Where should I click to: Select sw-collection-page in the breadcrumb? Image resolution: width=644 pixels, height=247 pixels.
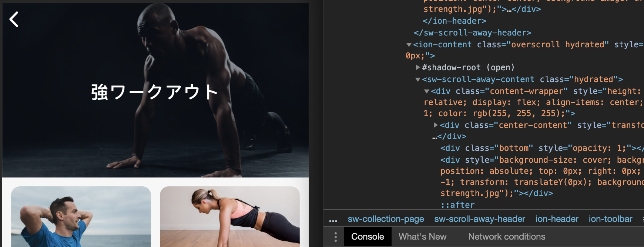point(386,219)
